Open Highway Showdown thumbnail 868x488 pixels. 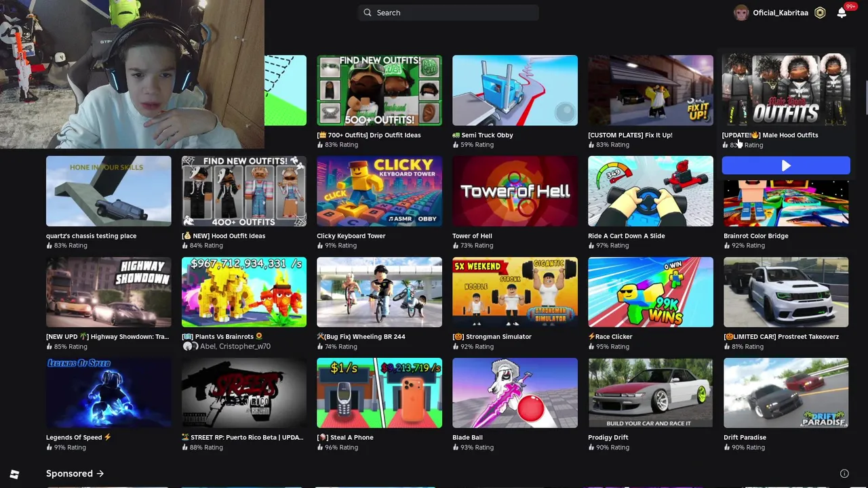pyautogui.click(x=108, y=292)
